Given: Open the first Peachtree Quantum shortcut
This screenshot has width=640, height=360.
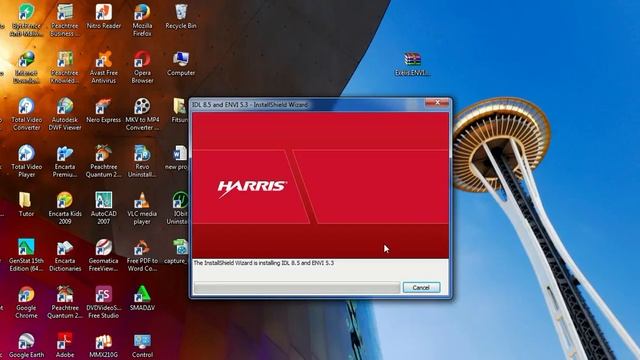Looking at the screenshot, I should 104,161.
